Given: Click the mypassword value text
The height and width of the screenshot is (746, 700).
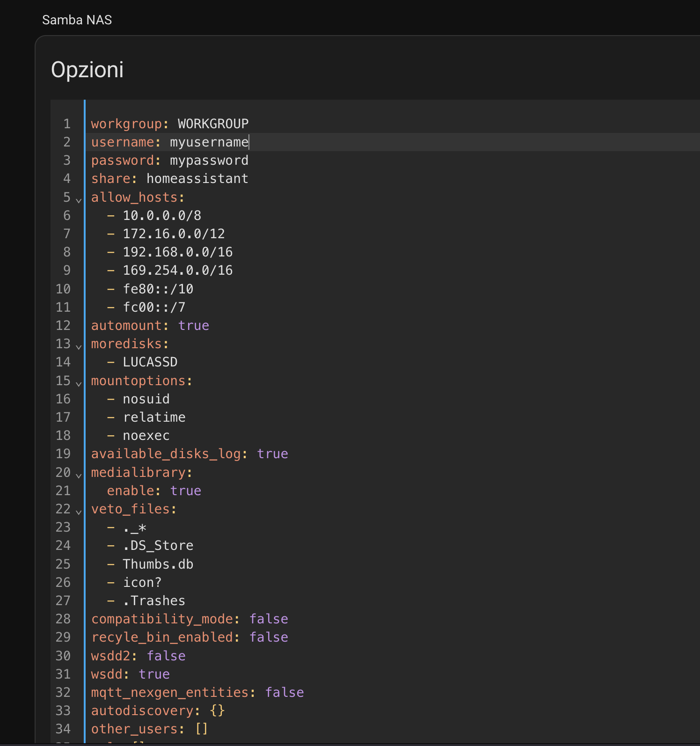Looking at the screenshot, I should click(209, 161).
